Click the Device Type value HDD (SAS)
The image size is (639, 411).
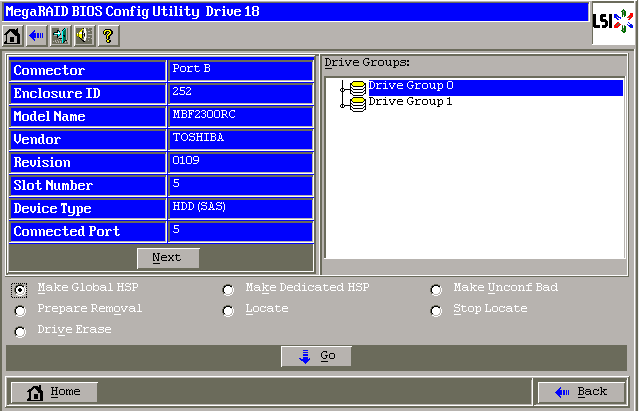click(x=240, y=209)
